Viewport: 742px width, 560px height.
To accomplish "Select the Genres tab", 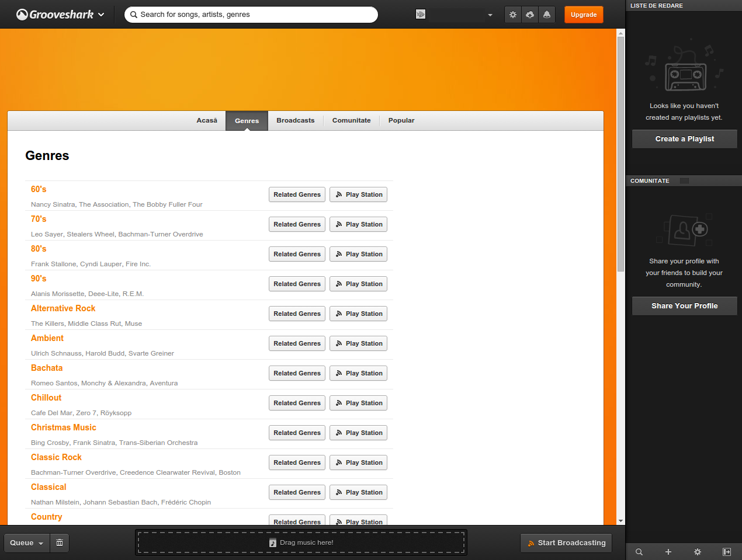I will click(247, 121).
